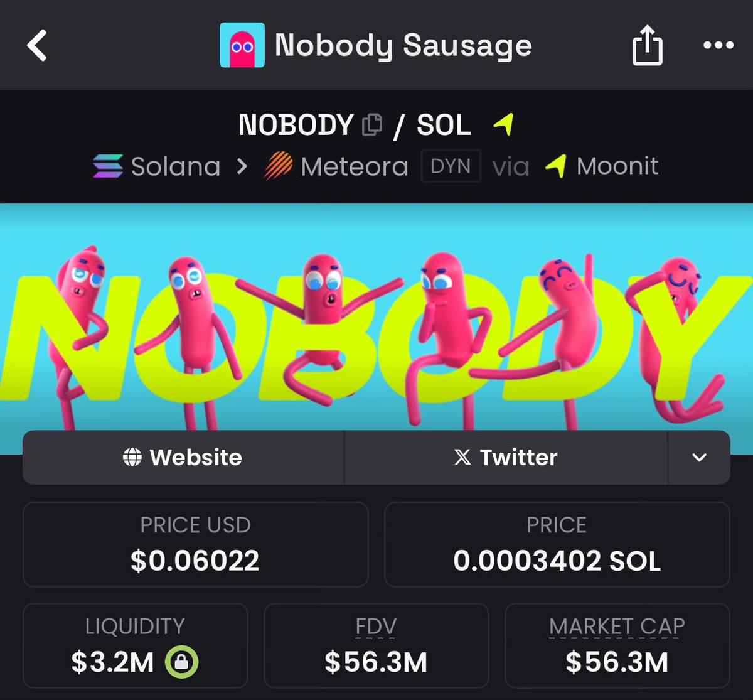Expand more social links dropdown chevron

click(x=699, y=457)
